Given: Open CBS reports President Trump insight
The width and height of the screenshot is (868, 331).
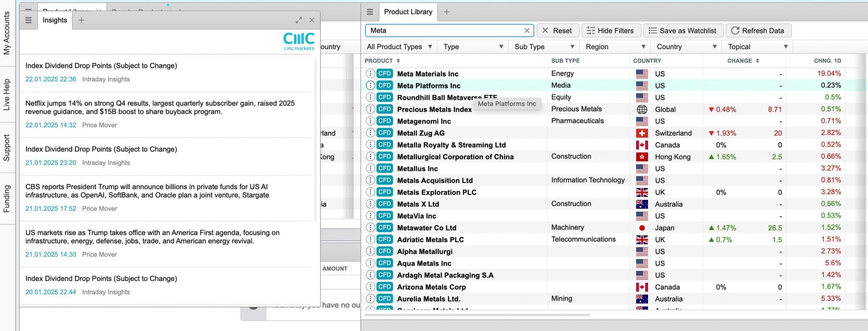Looking at the screenshot, I should click(x=165, y=198).
